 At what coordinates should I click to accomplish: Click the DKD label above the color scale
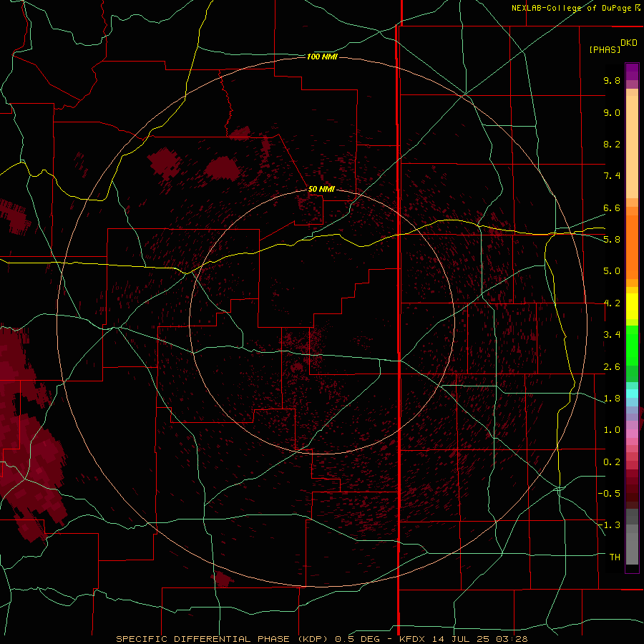click(629, 43)
